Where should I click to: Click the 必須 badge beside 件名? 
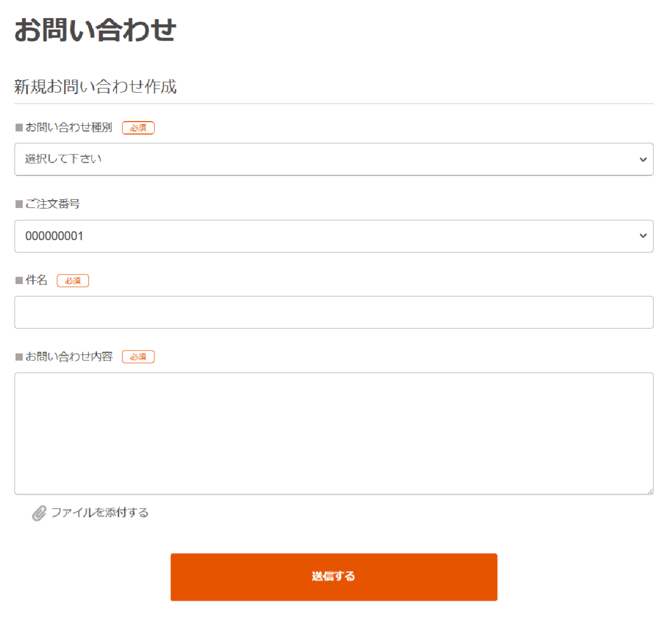click(73, 281)
